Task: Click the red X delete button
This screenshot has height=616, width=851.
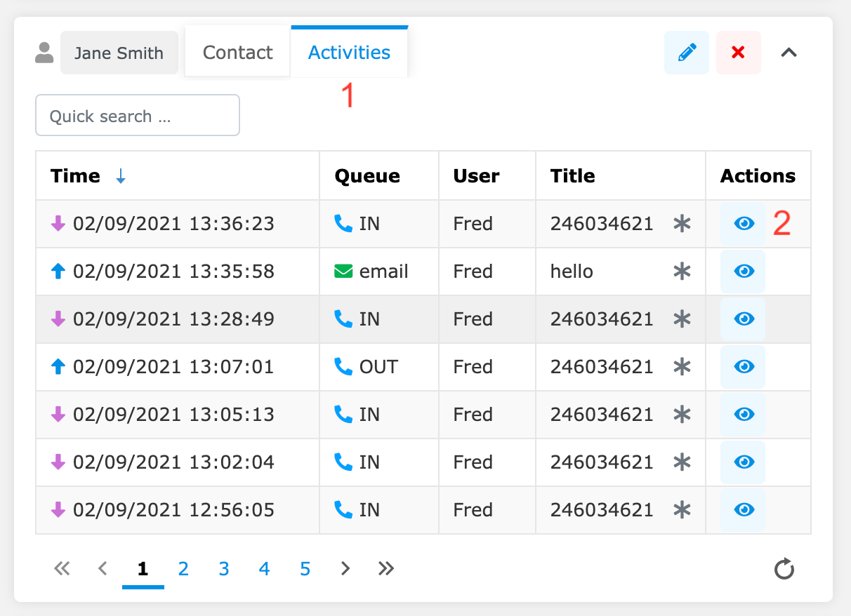Action: (x=738, y=52)
